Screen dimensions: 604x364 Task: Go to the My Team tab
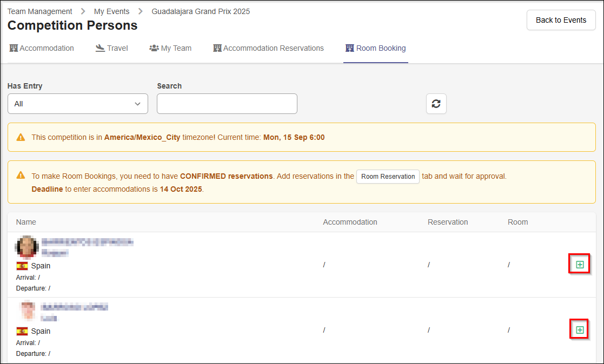tap(170, 48)
